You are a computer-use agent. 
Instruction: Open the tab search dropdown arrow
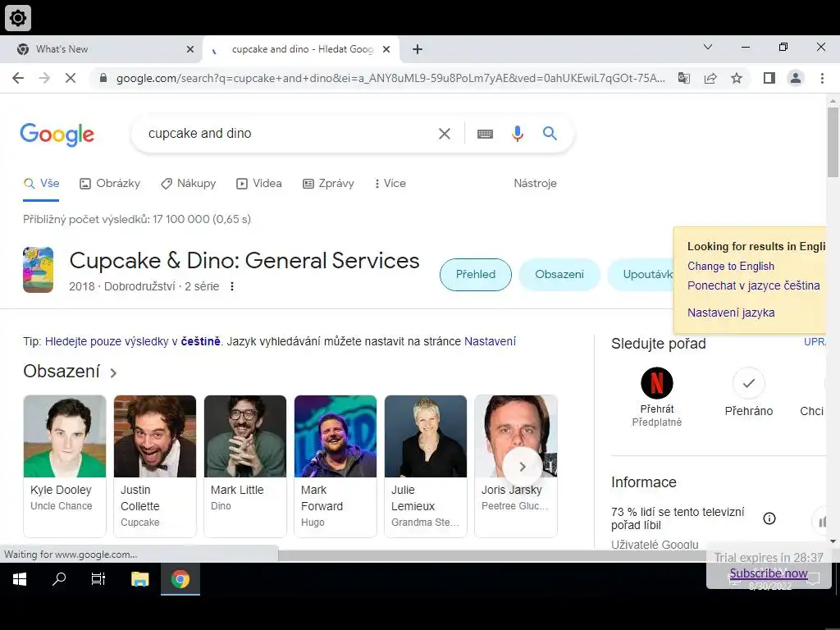(708, 47)
